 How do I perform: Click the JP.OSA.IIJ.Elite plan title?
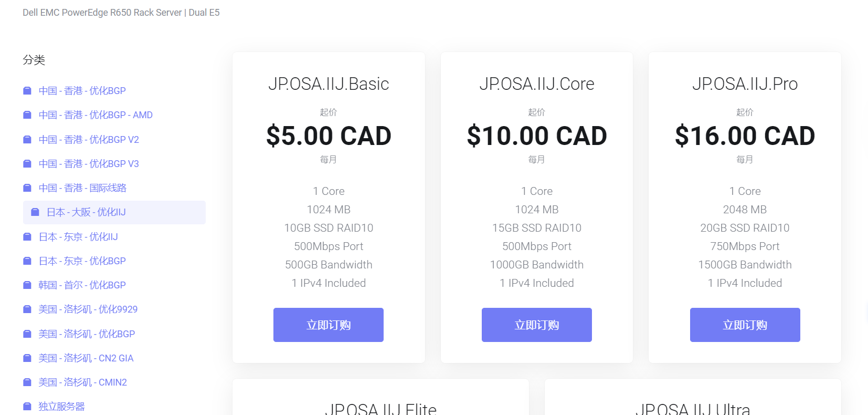(x=380, y=408)
